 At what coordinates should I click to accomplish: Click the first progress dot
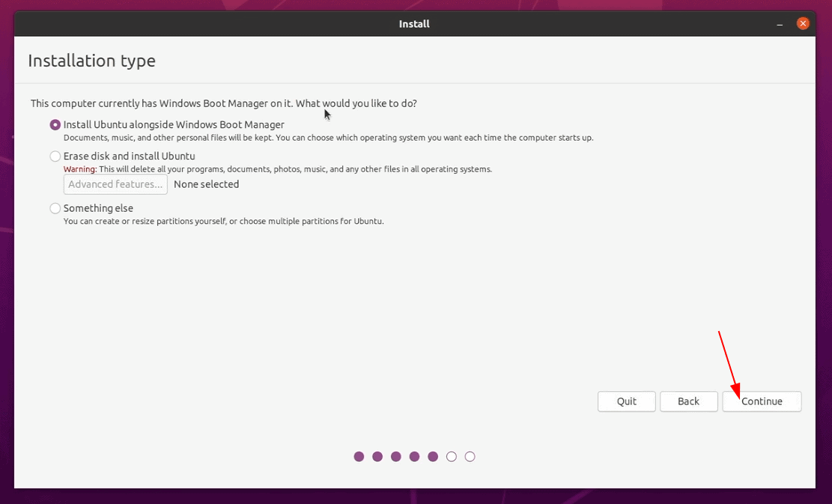[x=359, y=456]
